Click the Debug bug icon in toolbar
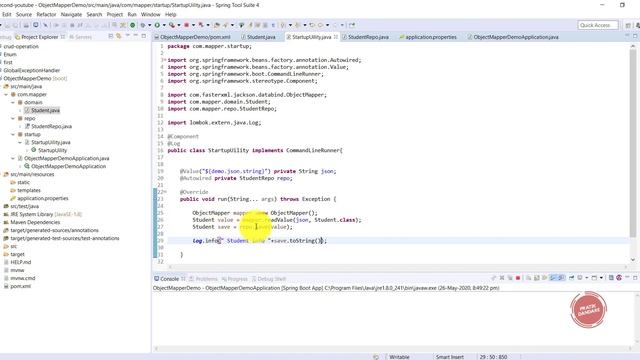Image resolution: width=640 pixels, height=360 pixels. click(143, 25)
